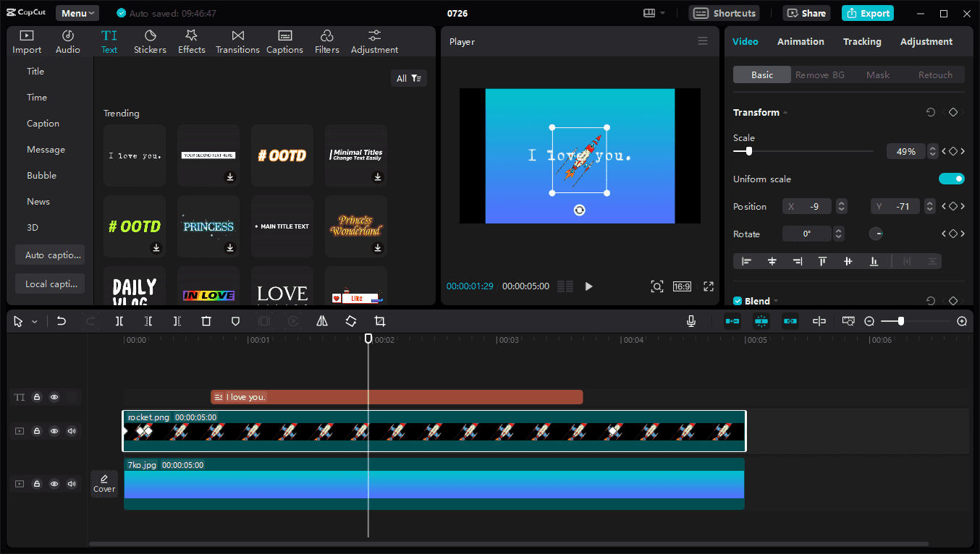Open the Import media panel
Screen dimensions: 980x554
click(27, 42)
